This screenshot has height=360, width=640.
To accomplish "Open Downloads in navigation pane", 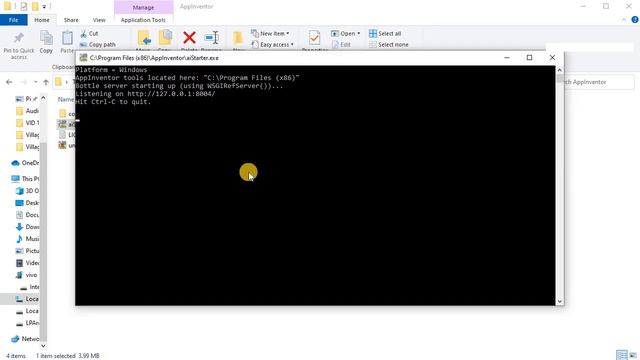I will [27, 227].
